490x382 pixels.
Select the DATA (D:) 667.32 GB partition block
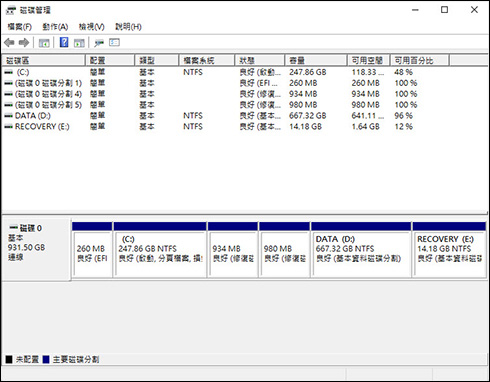click(361, 249)
